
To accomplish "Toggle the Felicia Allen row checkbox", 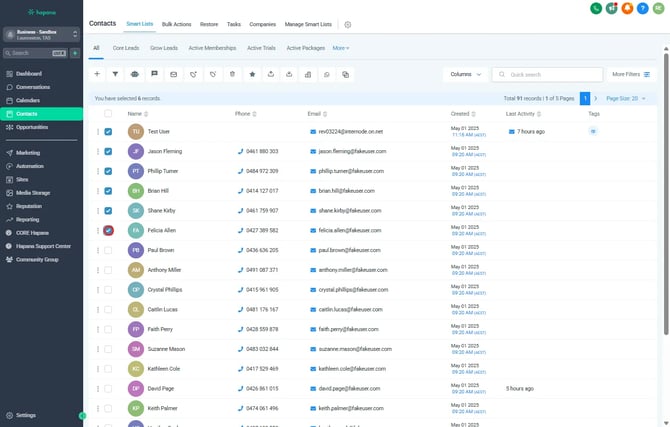I will click(x=108, y=230).
